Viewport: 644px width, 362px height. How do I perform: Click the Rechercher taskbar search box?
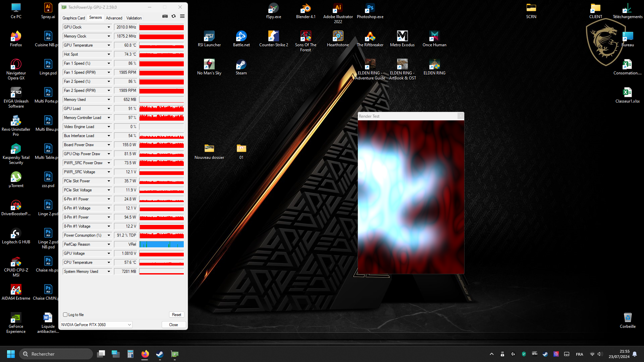pos(56,354)
